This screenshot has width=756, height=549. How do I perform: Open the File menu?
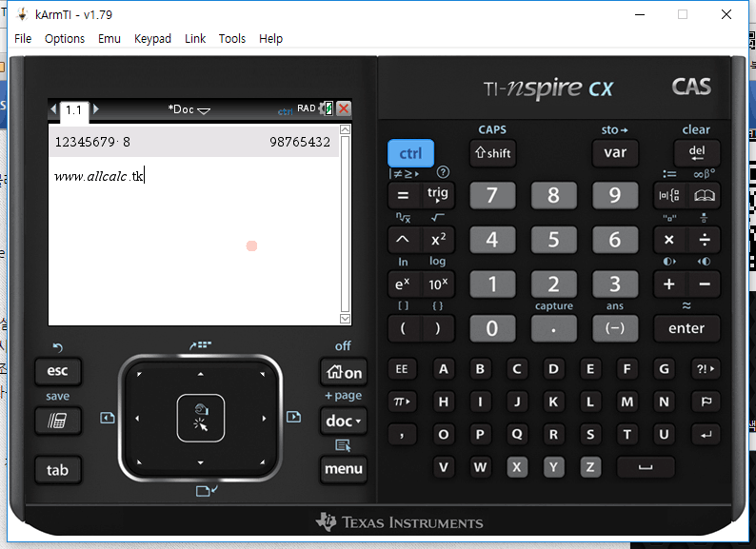click(23, 39)
